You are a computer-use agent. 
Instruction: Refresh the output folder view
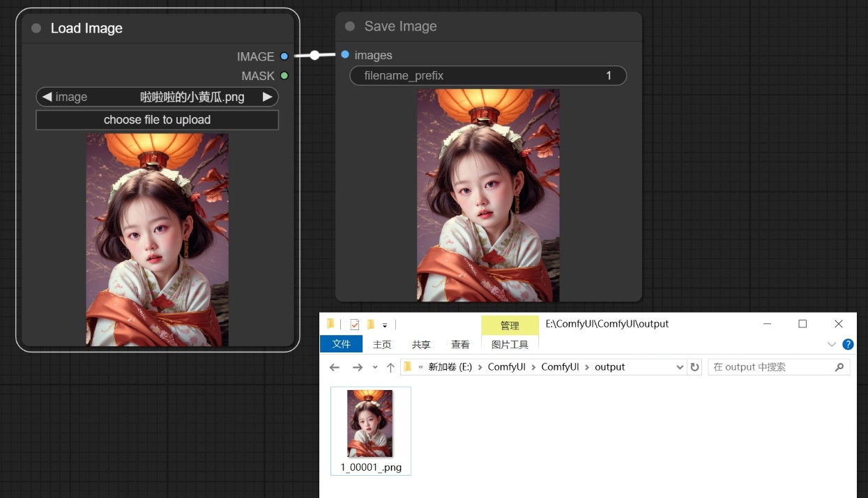tap(694, 367)
